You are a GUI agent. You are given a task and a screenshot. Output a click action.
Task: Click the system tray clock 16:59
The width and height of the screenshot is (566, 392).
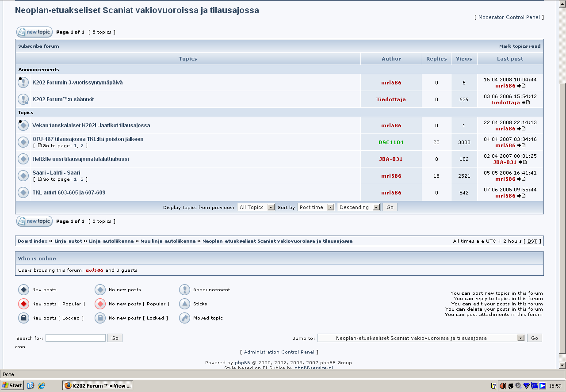coord(555,386)
